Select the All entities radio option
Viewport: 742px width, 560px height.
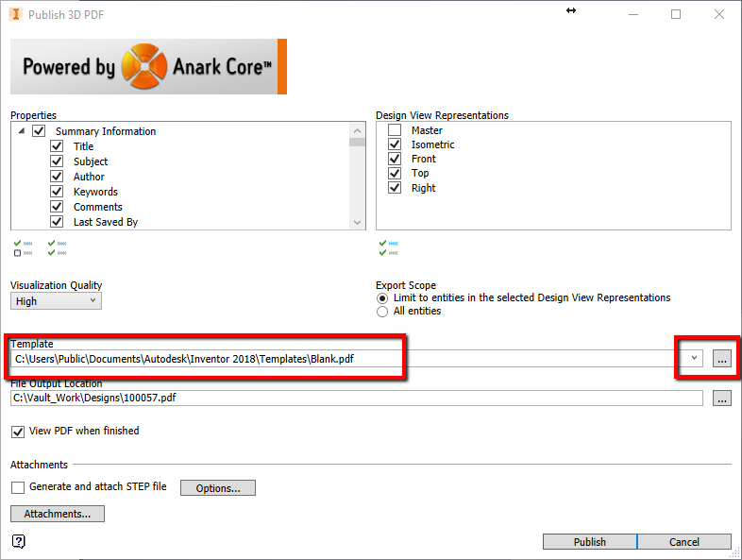click(382, 312)
